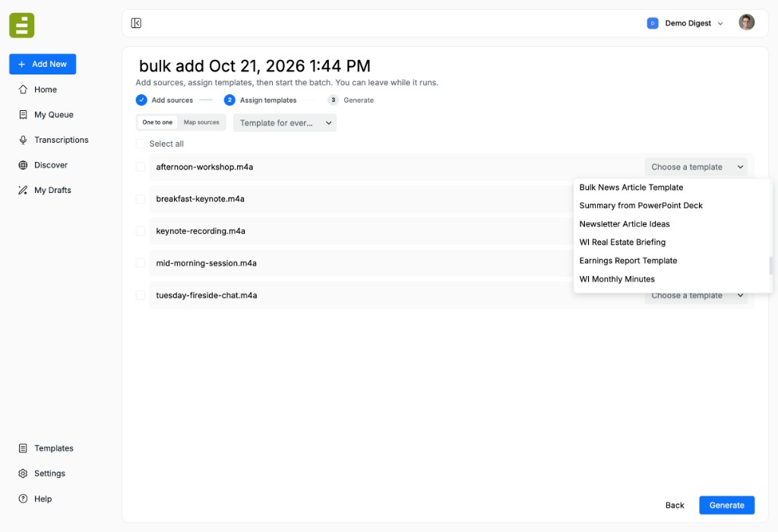Click the Back button

pyautogui.click(x=675, y=505)
